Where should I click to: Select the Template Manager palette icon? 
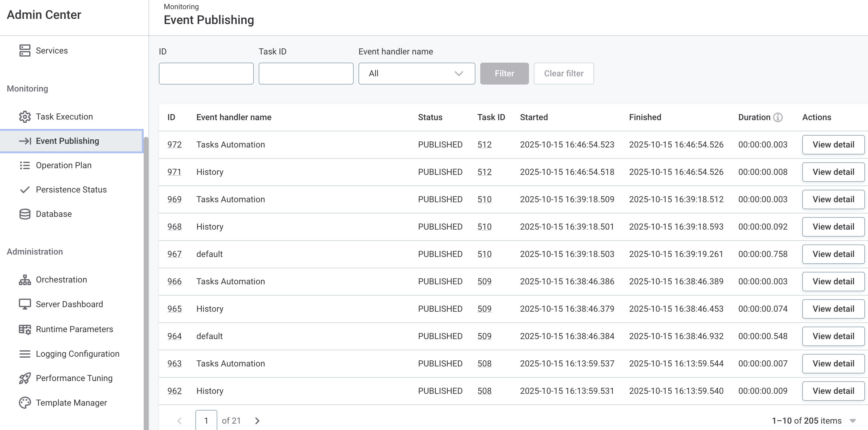pyautogui.click(x=25, y=402)
